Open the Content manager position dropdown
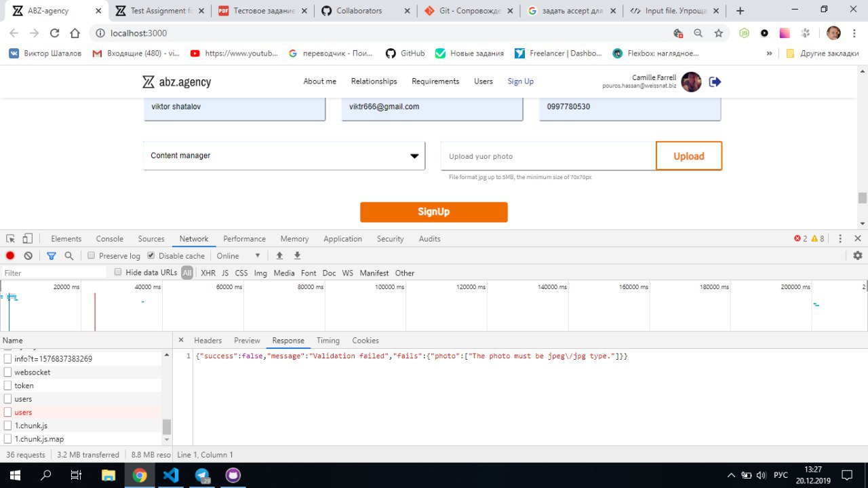 coord(284,155)
